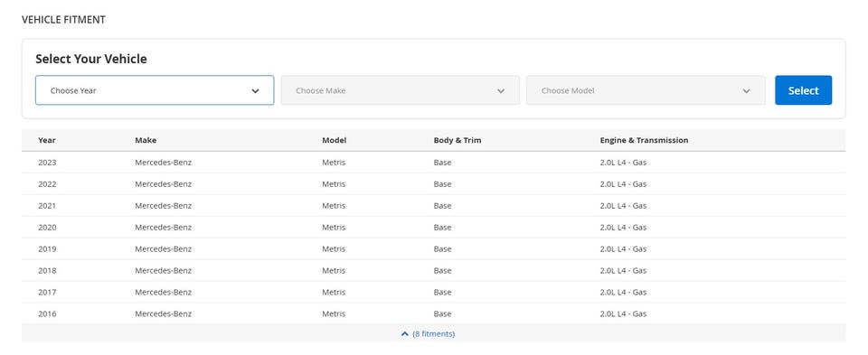
Task: Click 2.0L L4 - Gas in 2016 row
Action: pyautogui.click(x=623, y=313)
